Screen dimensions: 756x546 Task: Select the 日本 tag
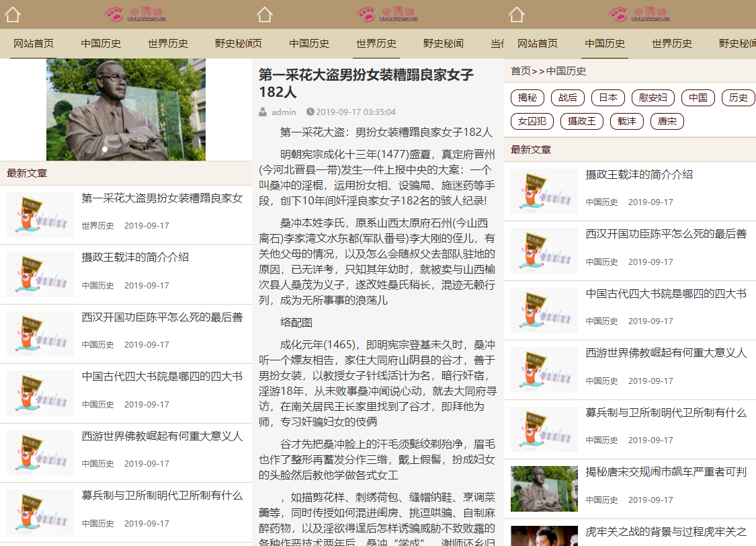tap(608, 98)
